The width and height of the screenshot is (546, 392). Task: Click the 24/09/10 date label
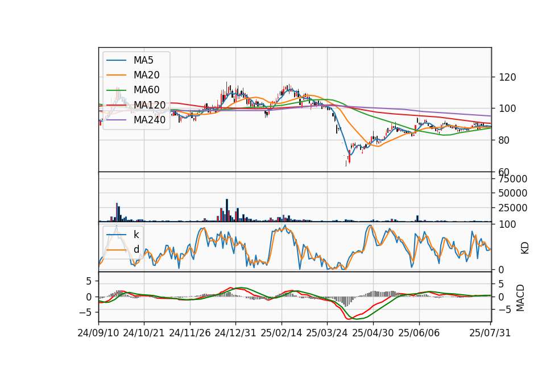(x=98, y=333)
